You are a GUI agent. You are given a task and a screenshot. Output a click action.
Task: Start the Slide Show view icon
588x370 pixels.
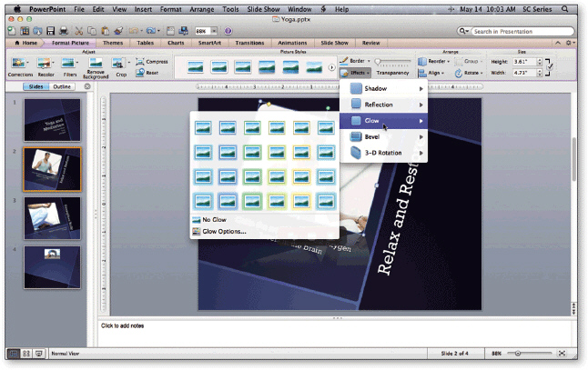coord(38,353)
